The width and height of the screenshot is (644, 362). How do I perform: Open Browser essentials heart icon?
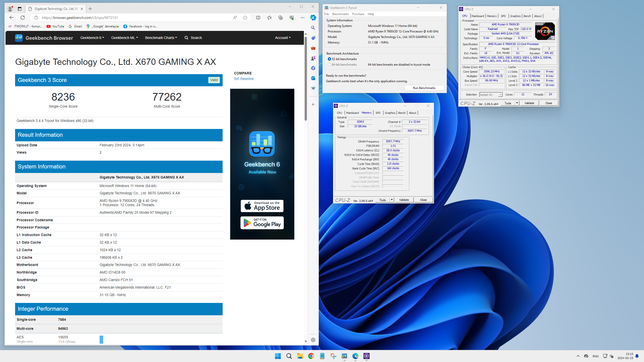(x=292, y=18)
